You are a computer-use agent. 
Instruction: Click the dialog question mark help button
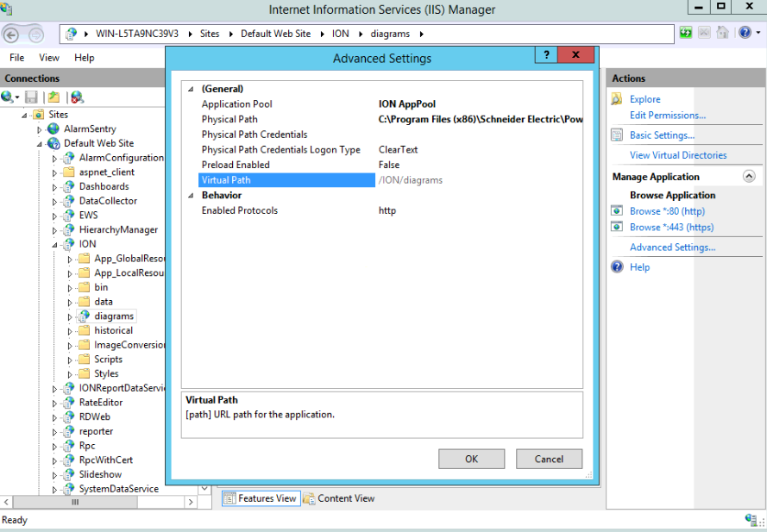(546, 55)
